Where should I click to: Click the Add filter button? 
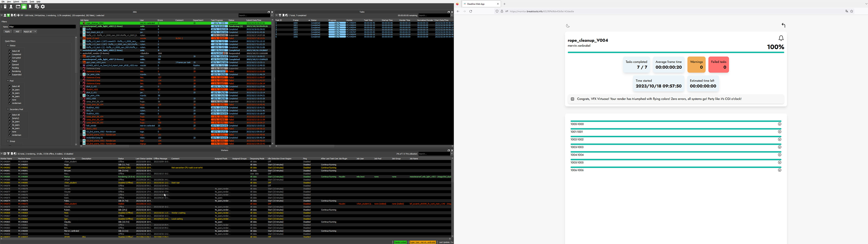18,32
